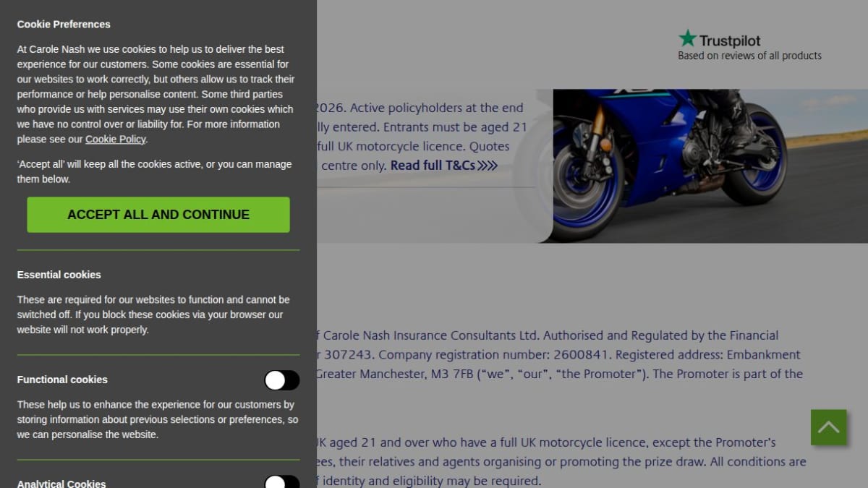Enable the Functional cookies switch
This screenshot has width=868, height=488.
coord(281,380)
